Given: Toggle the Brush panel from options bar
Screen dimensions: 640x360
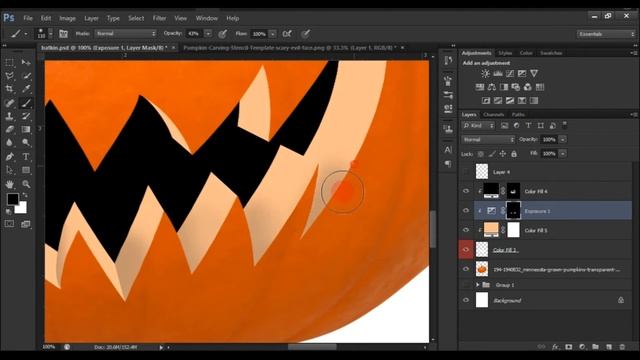Looking at the screenshot, I should 63,34.
